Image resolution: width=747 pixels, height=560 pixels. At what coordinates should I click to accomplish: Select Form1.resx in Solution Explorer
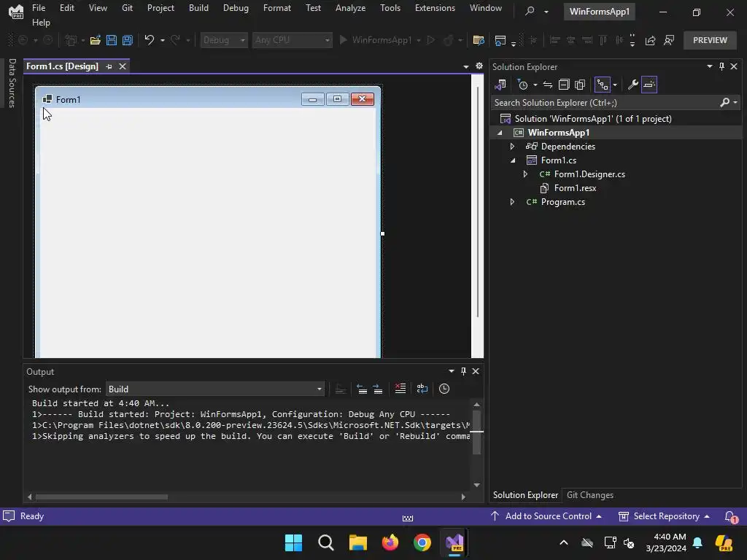point(575,188)
